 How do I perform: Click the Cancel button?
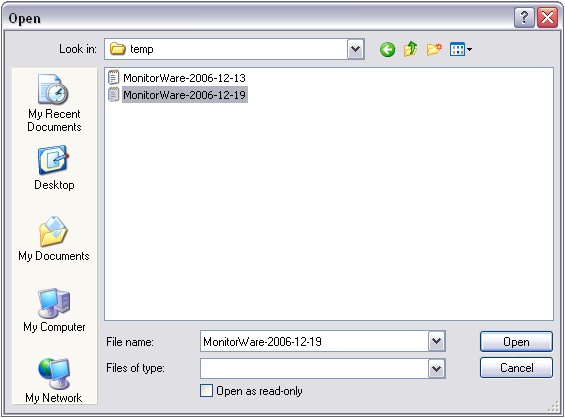(516, 368)
